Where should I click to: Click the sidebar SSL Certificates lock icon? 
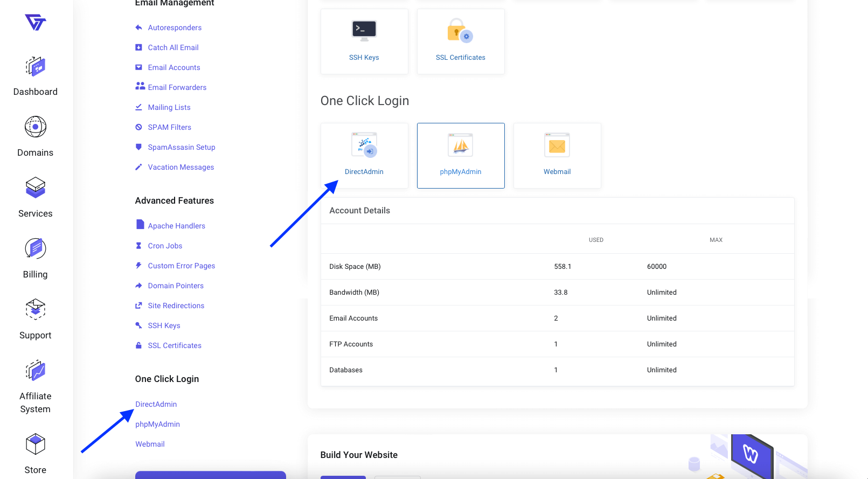[x=138, y=345]
